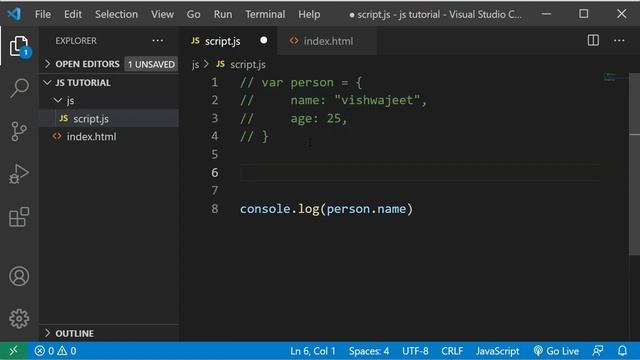The height and width of the screenshot is (360, 640).
Task: Click the editor vertical scrollbar
Action: coord(635,163)
